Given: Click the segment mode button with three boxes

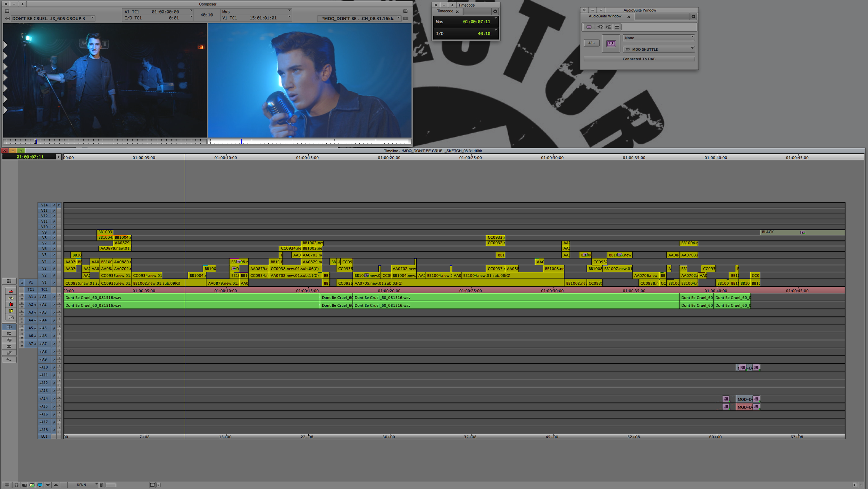Looking at the screenshot, I should 9,346.
